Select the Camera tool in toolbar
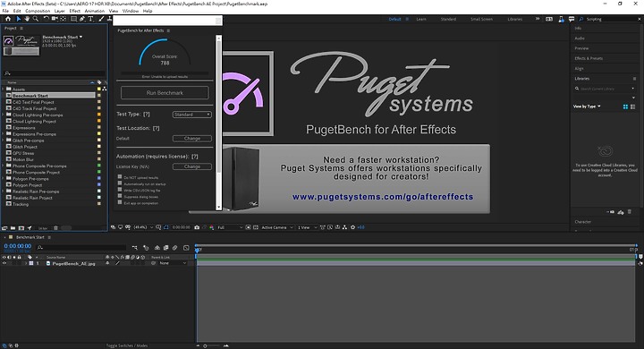 [55, 19]
